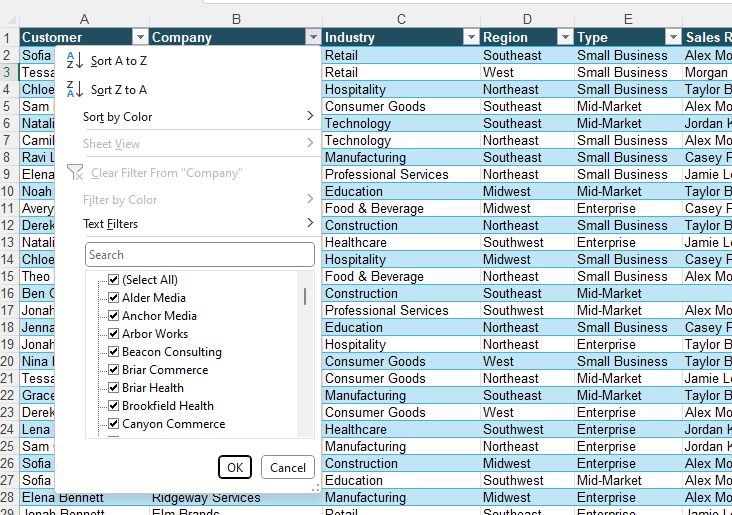
Task: Open the Sort by Color menu item
Action: click(x=188, y=116)
